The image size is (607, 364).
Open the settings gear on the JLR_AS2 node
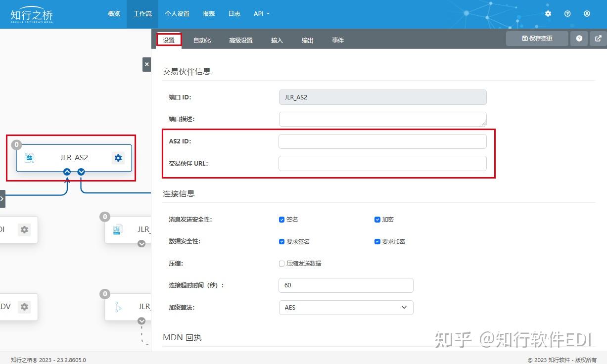pyautogui.click(x=118, y=157)
